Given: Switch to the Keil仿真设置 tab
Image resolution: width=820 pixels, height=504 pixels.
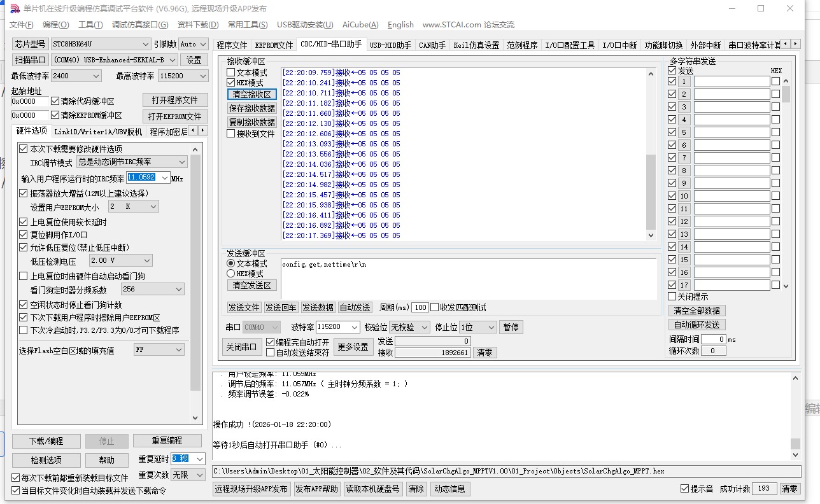Looking at the screenshot, I should coord(476,45).
